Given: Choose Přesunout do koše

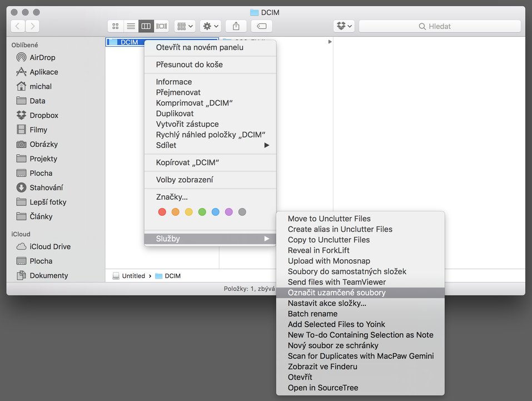Looking at the screenshot, I should click(210, 65).
